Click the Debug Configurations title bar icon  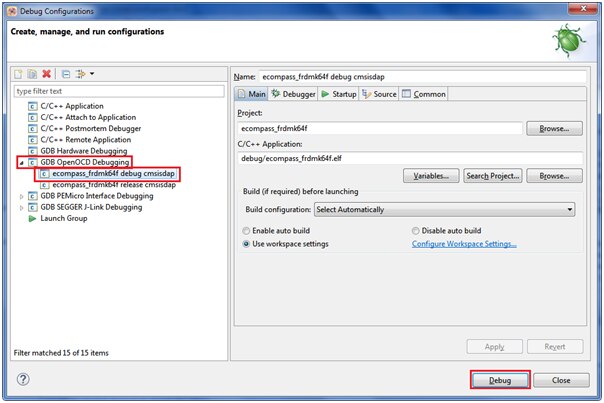[12, 11]
